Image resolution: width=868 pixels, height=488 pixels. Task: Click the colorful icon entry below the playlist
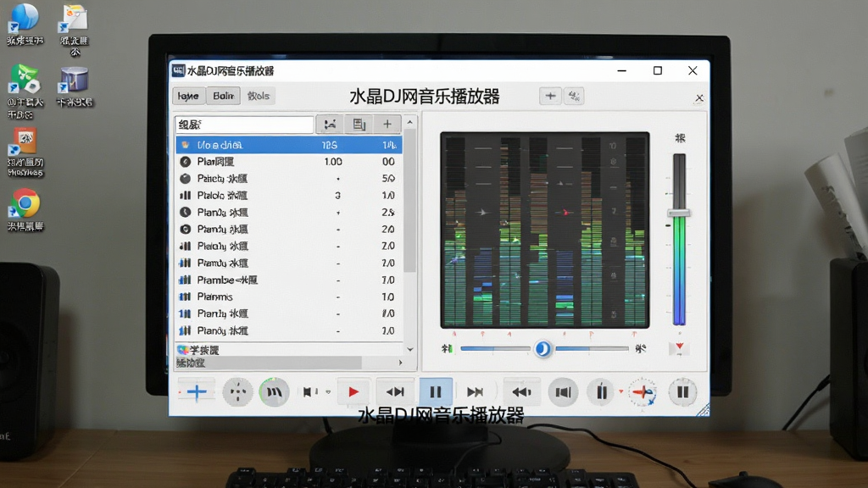click(198, 350)
